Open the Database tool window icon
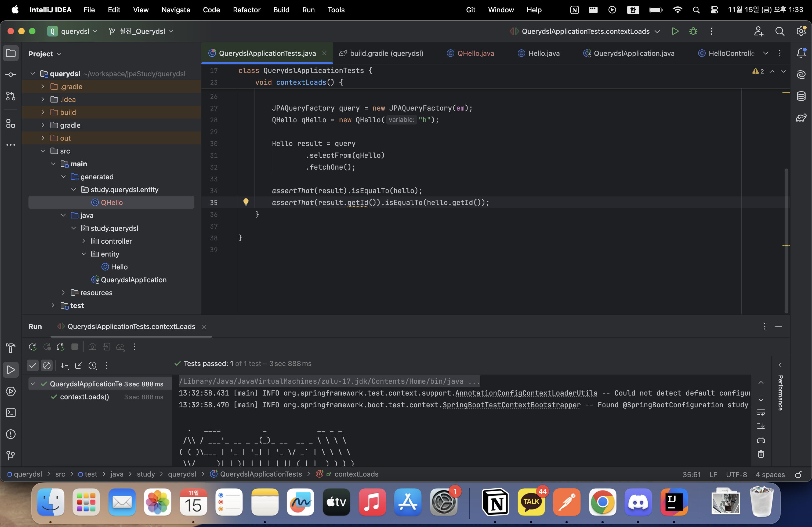The width and height of the screenshot is (812, 527). pos(801,96)
